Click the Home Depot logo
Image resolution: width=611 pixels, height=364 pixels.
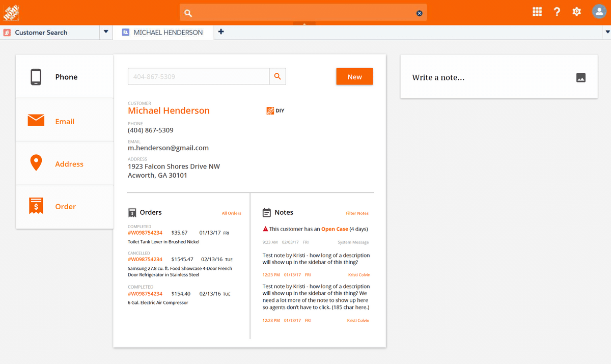coord(11,12)
